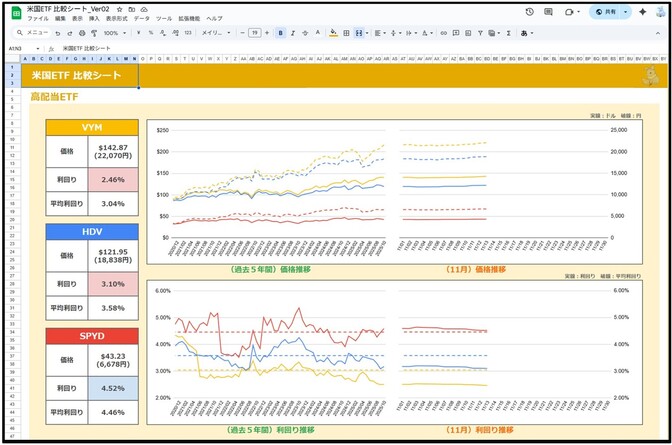Format selection as percent

[151, 33]
